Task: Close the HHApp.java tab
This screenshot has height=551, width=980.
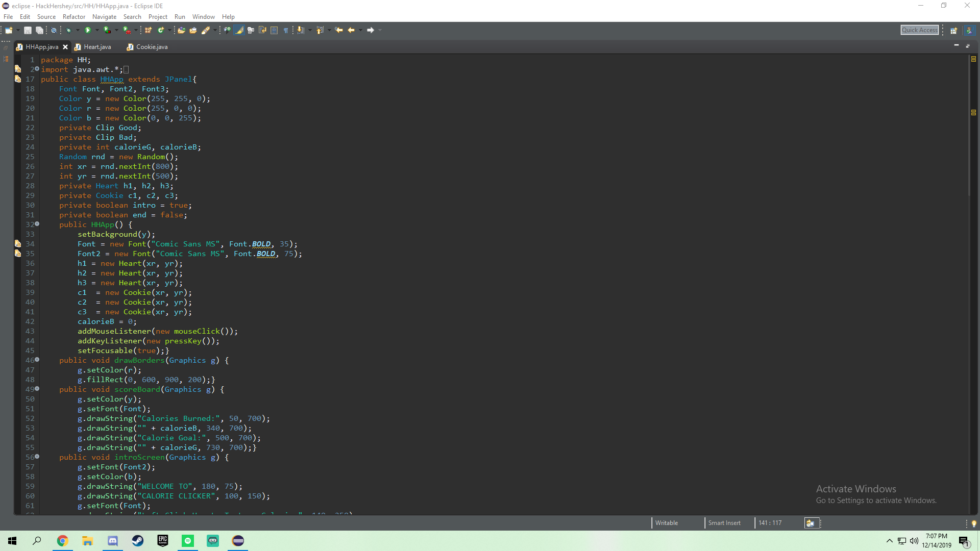Action: pos(65,47)
